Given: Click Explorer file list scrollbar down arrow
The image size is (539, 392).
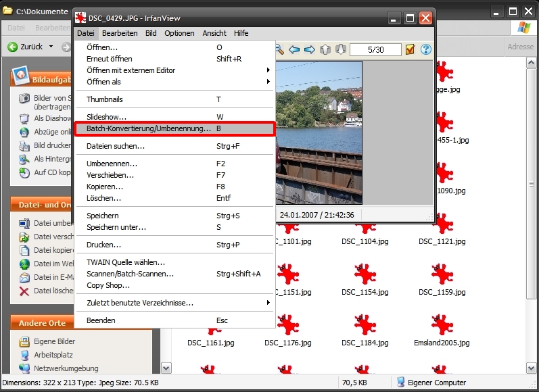Looking at the screenshot, I should [x=531, y=368].
